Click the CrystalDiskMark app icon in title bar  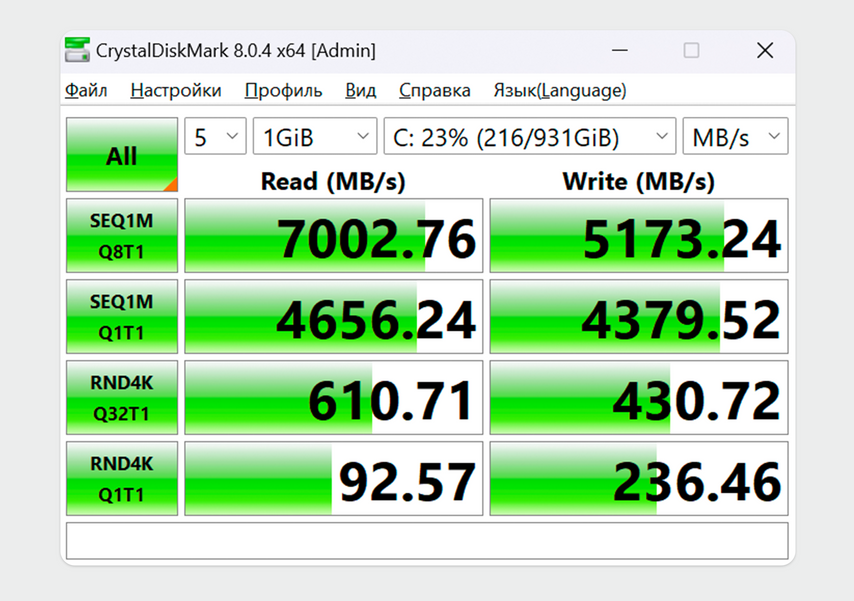tap(77, 50)
